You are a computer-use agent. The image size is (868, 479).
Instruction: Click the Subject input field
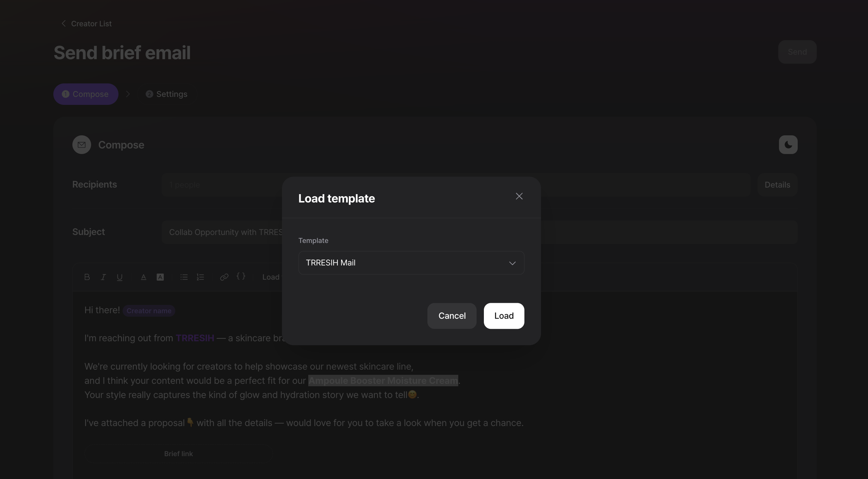222,232
